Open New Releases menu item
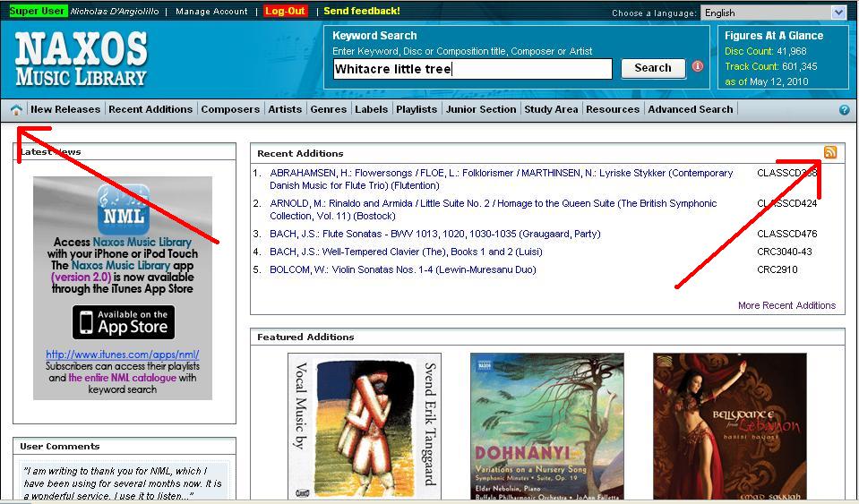 (x=65, y=109)
